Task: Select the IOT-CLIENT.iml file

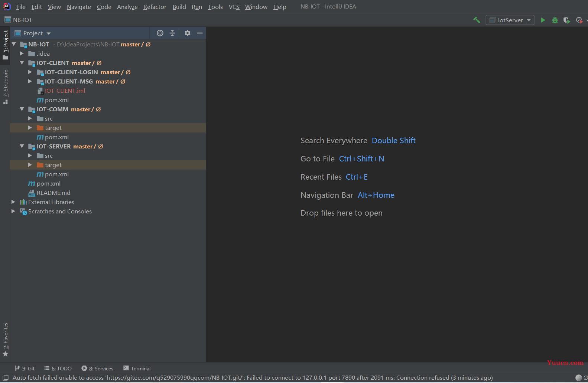Action: pyautogui.click(x=65, y=91)
